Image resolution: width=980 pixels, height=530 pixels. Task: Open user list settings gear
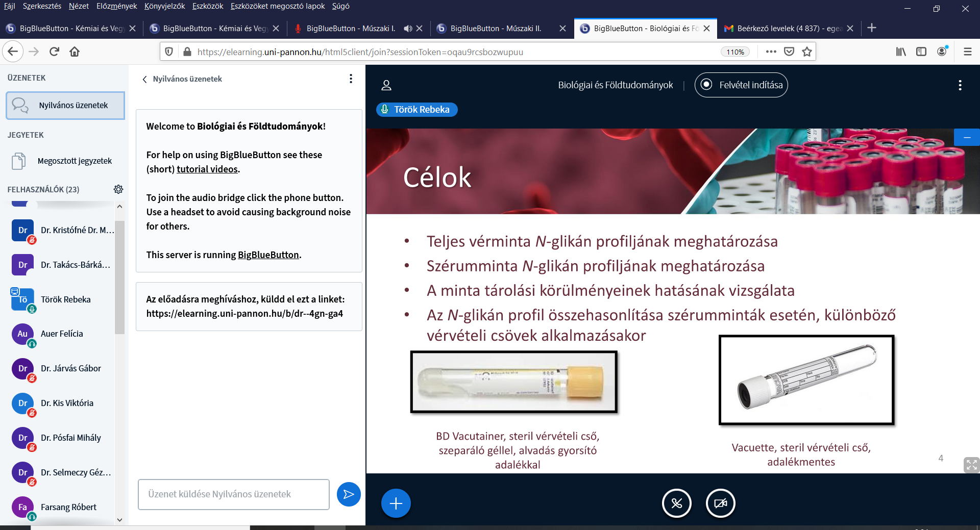[x=118, y=189]
